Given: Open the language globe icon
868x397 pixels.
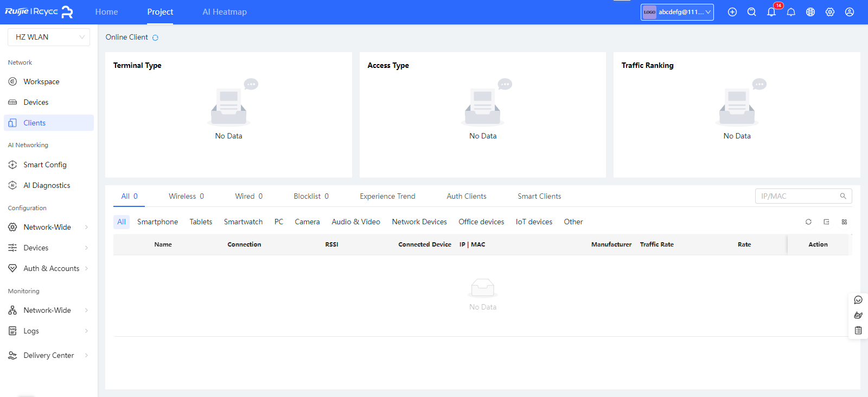Looking at the screenshot, I should point(810,12).
